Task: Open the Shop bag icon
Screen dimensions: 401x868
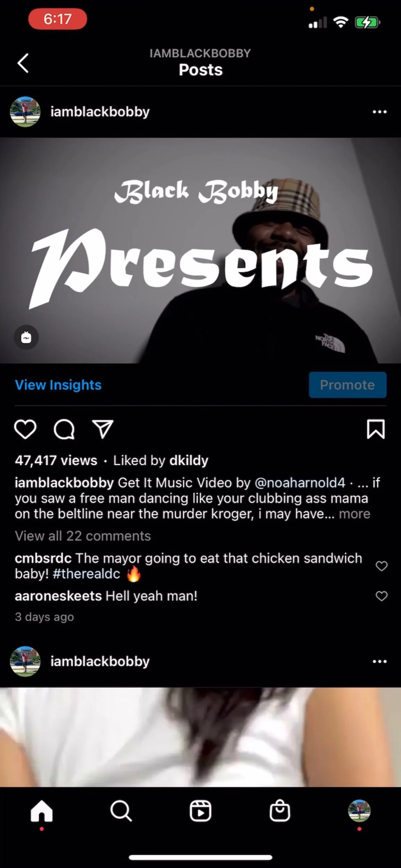Action: coord(280,810)
